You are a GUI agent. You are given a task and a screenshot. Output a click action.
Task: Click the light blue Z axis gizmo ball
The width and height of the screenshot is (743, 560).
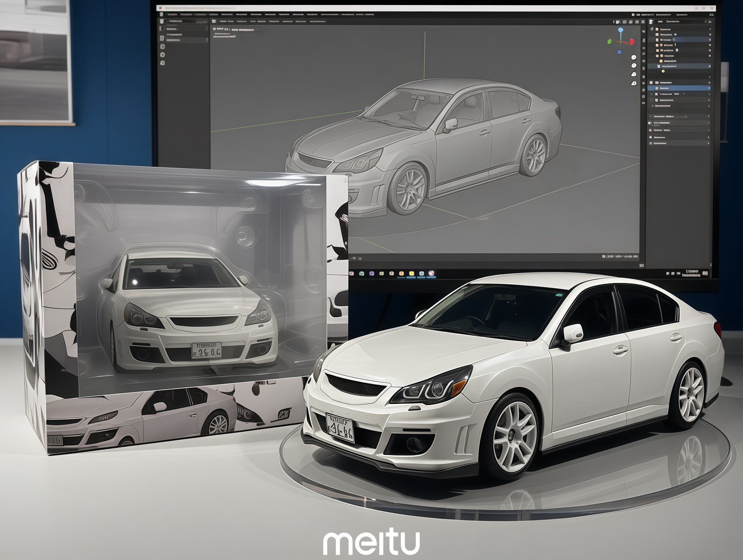pos(621,30)
